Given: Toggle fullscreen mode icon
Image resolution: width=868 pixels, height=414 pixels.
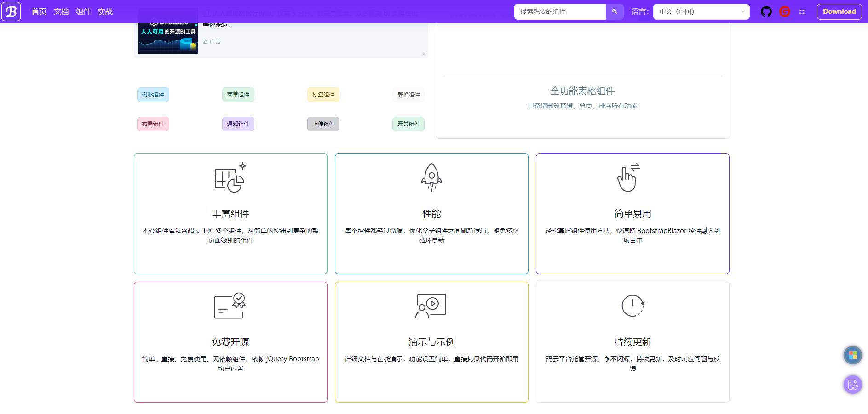Looking at the screenshot, I should [802, 11].
